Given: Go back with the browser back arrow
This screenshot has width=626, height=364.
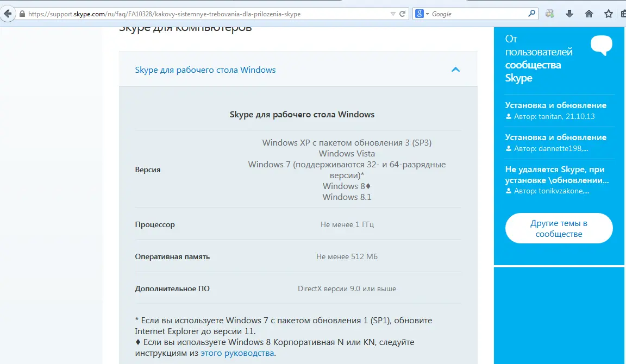Looking at the screenshot, I should pyautogui.click(x=8, y=14).
